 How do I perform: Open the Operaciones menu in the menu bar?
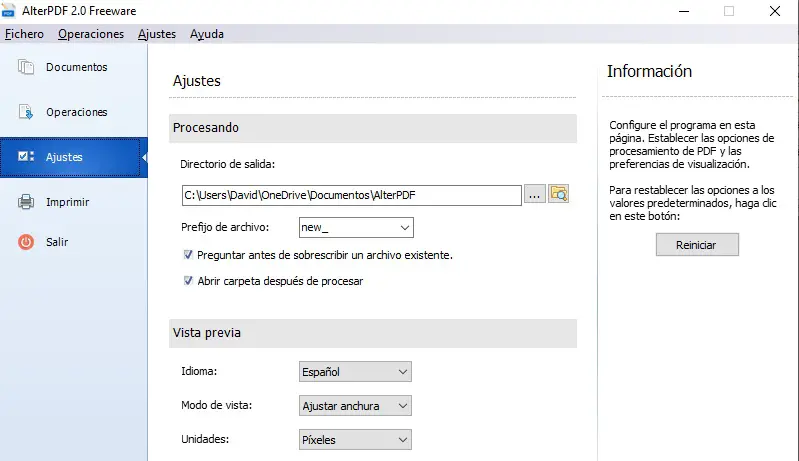(x=91, y=34)
